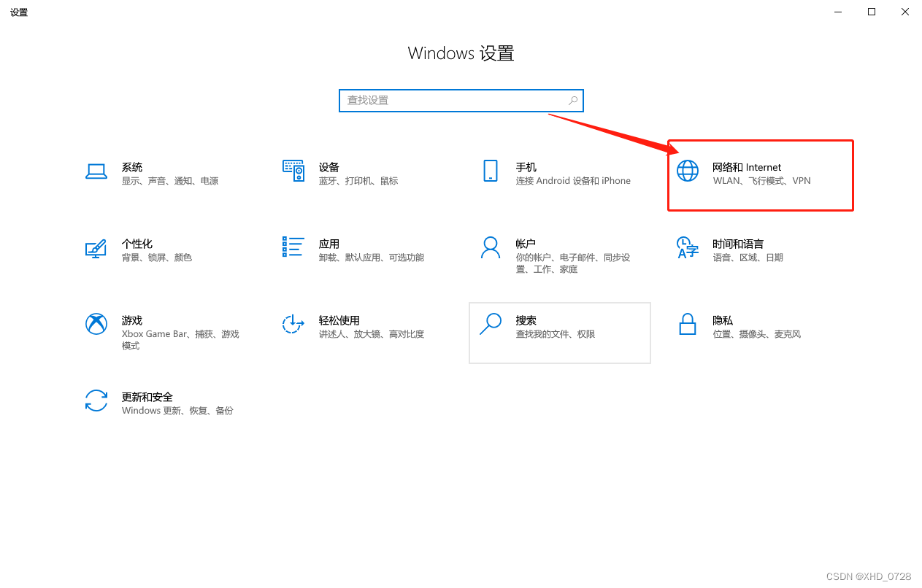Click the text 连接 Android 设备和 iPhone
The height and width of the screenshot is (588, 922).
(x=573, y=181)
